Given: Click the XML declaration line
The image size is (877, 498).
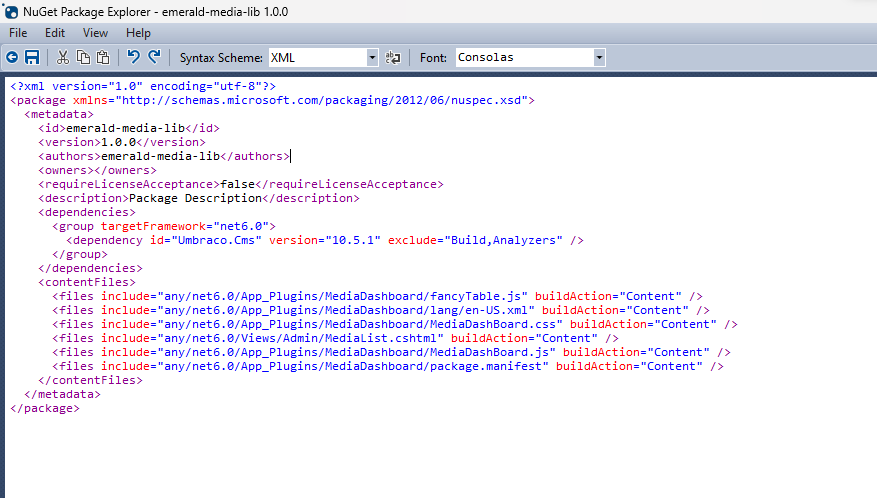Looking at the screenshot, I should 143,86.
